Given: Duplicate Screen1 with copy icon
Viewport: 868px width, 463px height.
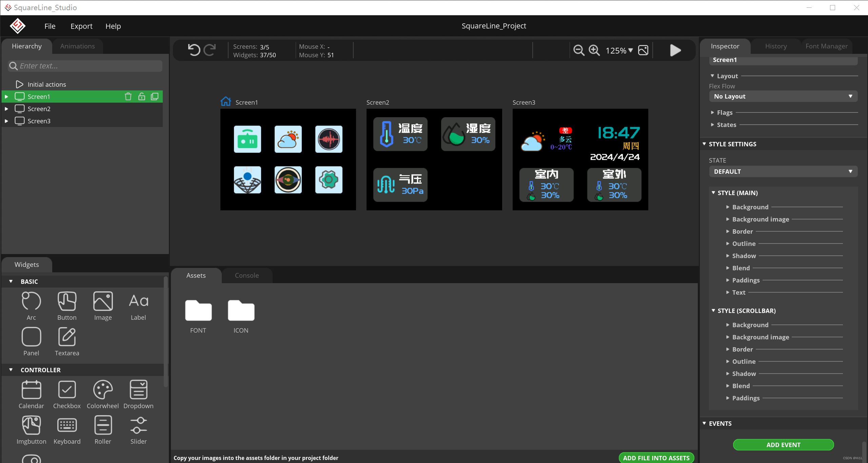Looking at the screenshot, I should click(155, 97).
